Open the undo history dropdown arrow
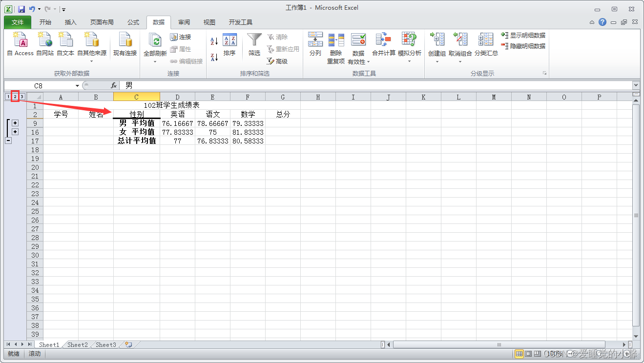The width and height of the screenshot is (644, 363). 39,9
